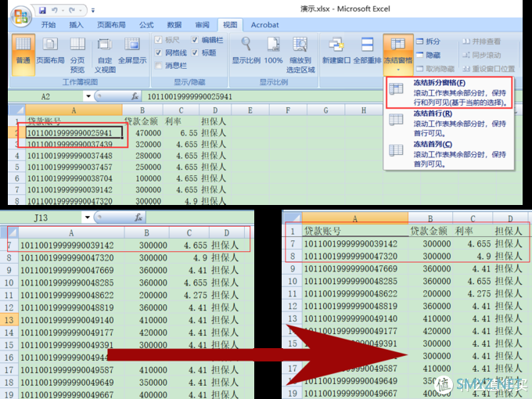Open the 数据 Data tab
This screenshot has width=532, height=399.
click(174, 25)
